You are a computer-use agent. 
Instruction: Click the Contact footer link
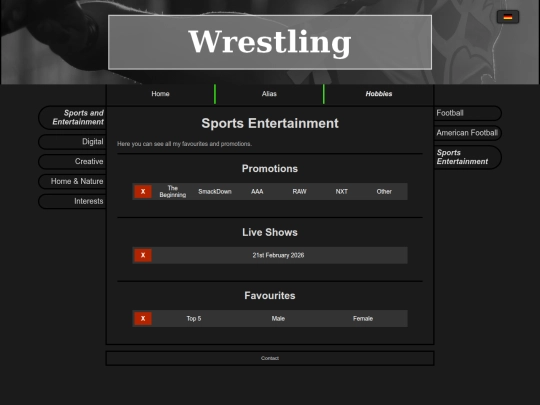point(270,358)
